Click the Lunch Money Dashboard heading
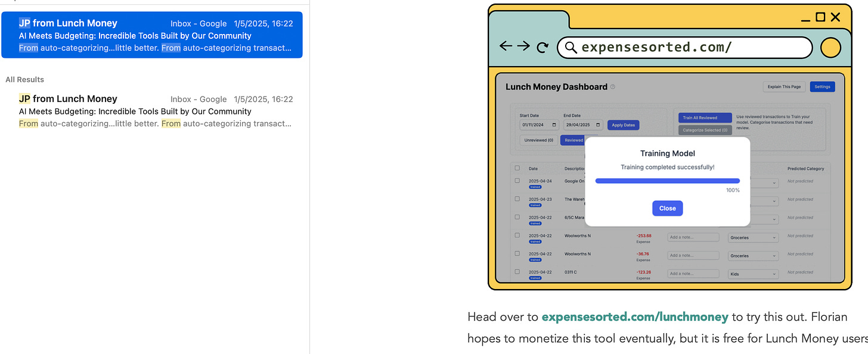 [x=556, y=87]
